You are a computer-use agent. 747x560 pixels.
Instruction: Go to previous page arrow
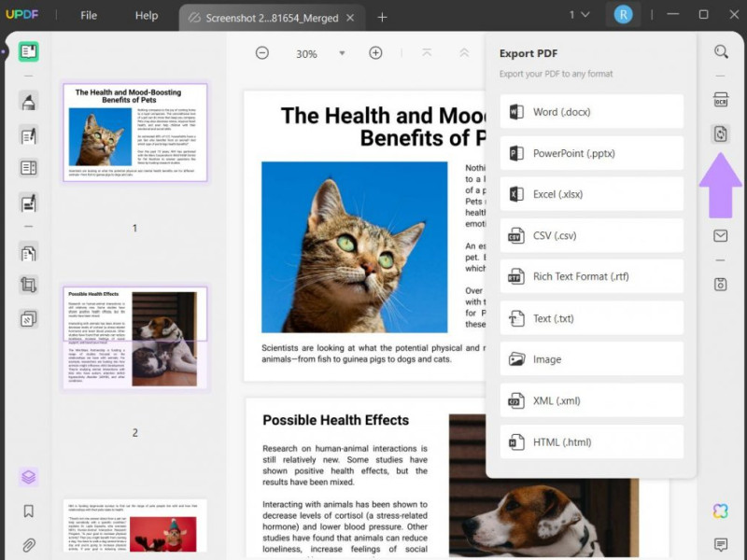coord(464,53)
